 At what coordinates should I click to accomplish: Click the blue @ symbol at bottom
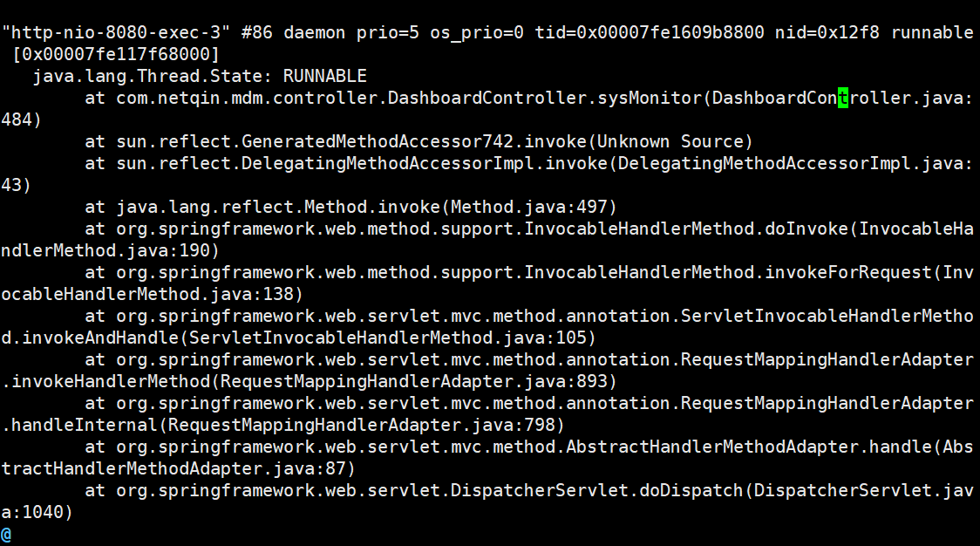[x=6, y=535]
